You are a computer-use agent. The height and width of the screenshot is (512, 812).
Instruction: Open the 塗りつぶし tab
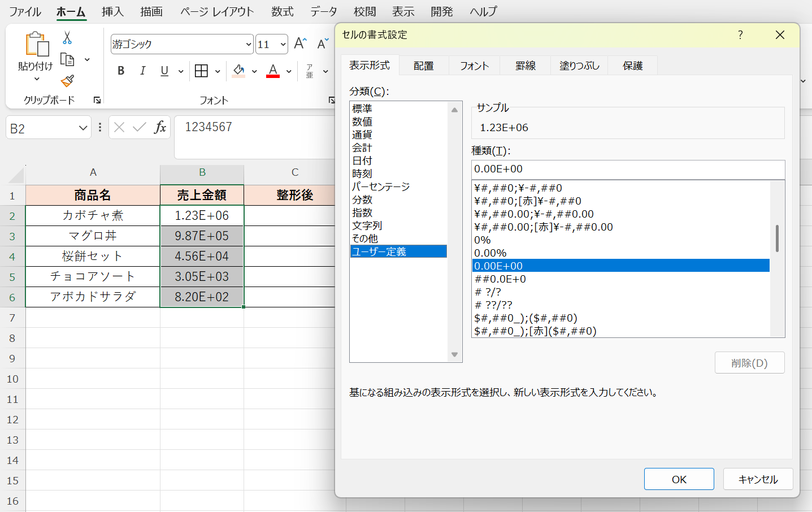pos(579,66)
